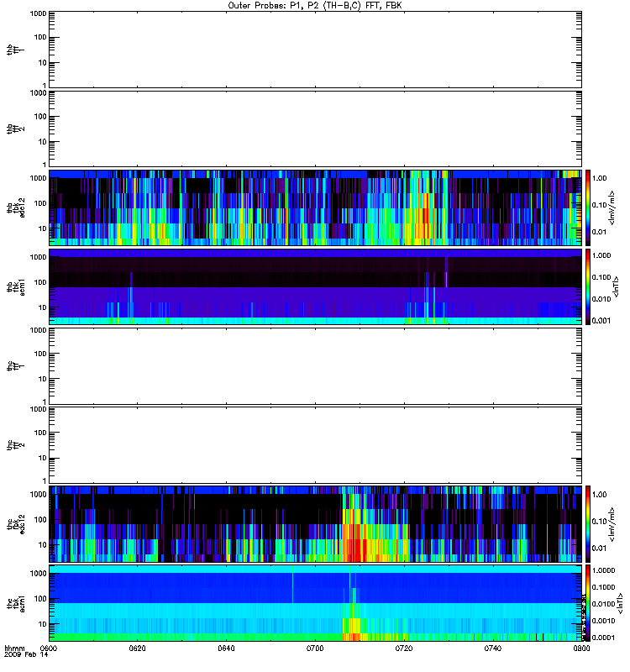This screenshot has height=672, width=630.
Task: Click the '2009 Feb 14' date label
Action: (26, 655)
